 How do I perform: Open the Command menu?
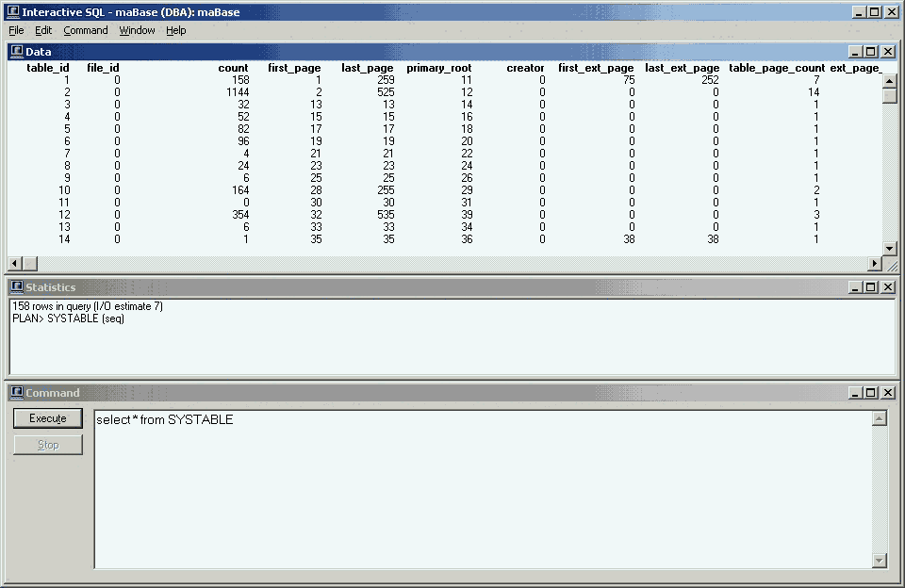(x=86, y=30)
